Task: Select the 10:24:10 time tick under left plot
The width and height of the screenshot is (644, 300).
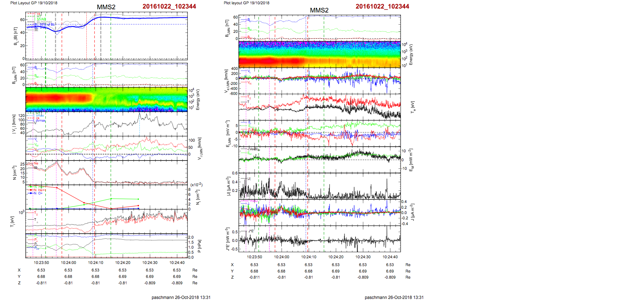Action: pyautogui.click(x=95, y=263)
